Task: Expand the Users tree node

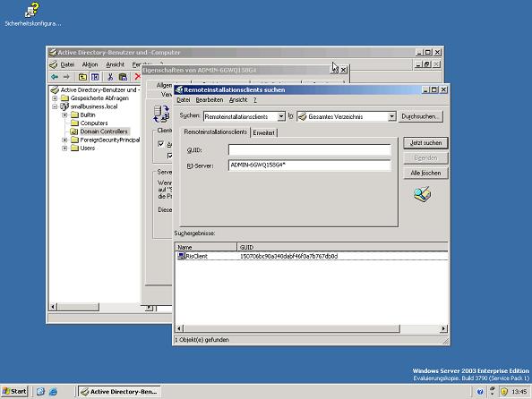Action: click(64, 149)
